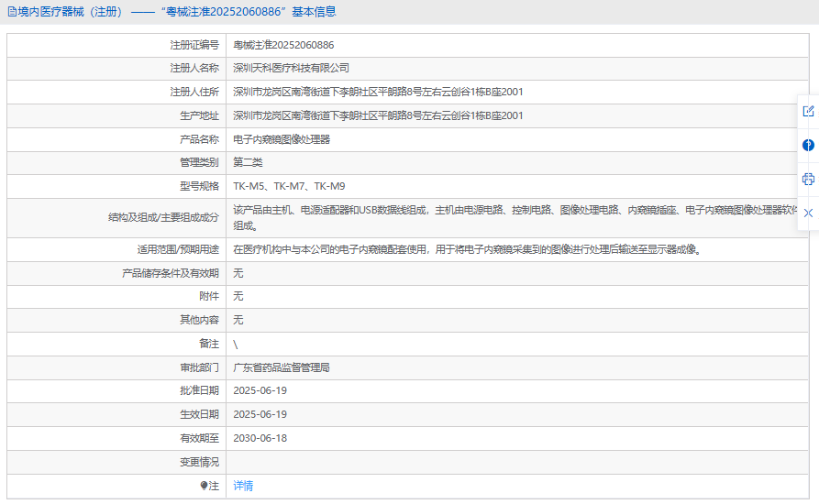
Task: Click the approval date 2025-06-19 in 批准日期 row
Action: (260, 390)
